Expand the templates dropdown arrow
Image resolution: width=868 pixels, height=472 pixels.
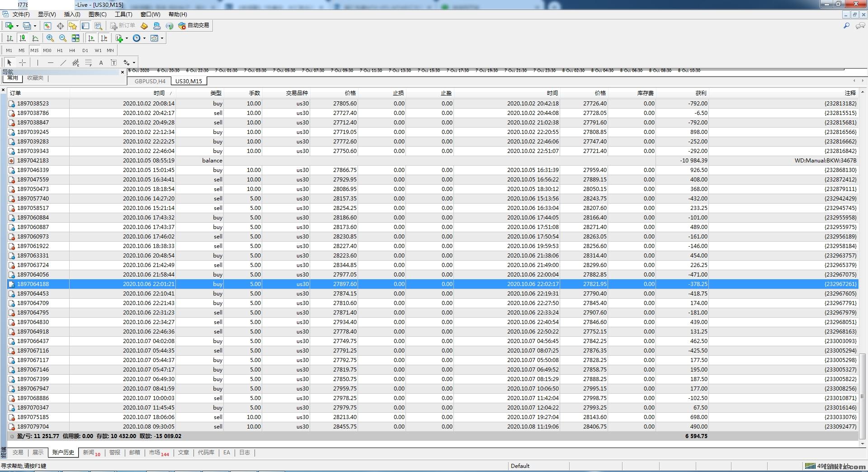[162, 38]
